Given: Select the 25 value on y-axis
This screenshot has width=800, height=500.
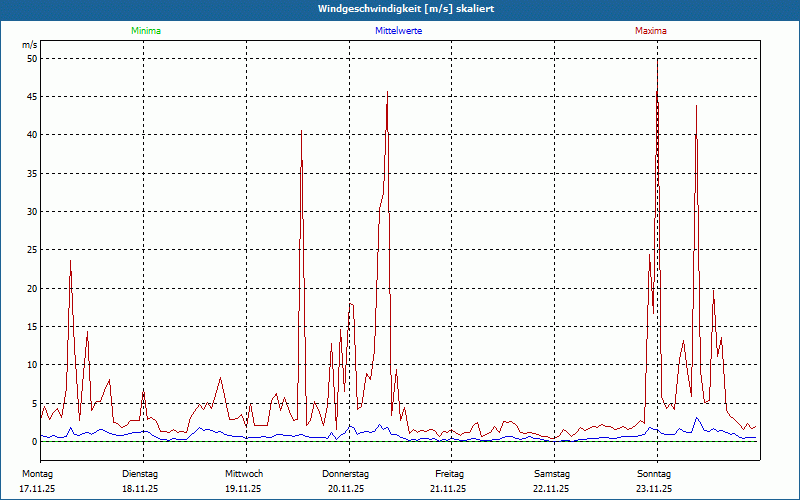Looking at the screenshot, I should (x=31, y=250).
